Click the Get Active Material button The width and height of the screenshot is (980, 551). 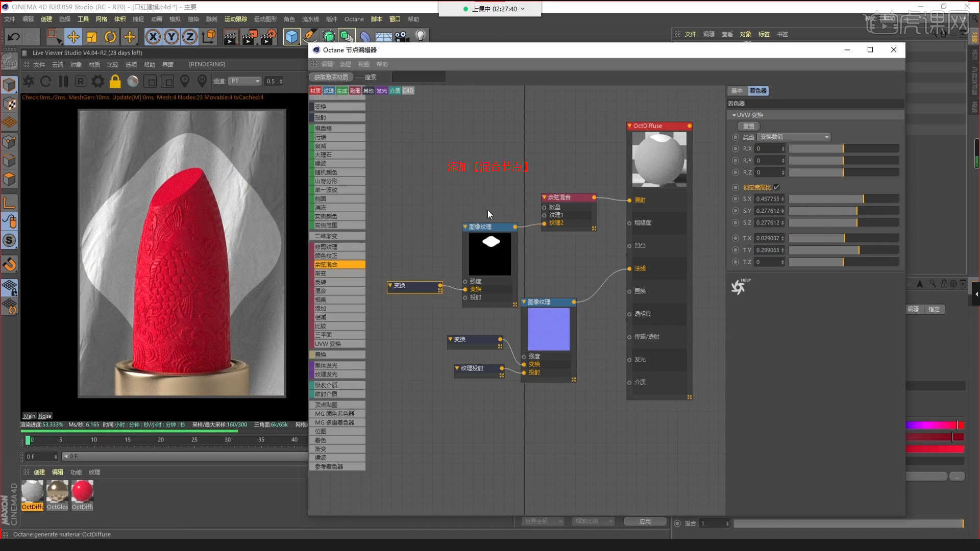(x=331, y=77)
